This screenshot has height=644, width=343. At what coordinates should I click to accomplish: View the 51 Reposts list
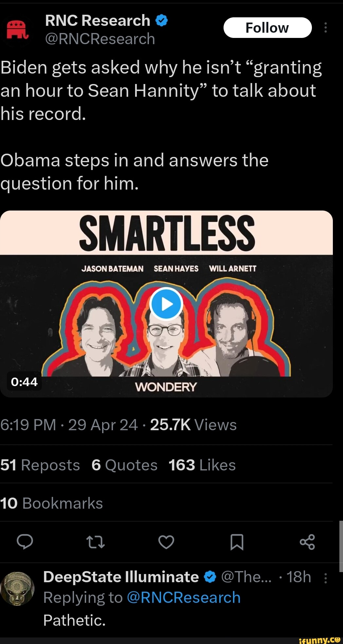(40, 465)
